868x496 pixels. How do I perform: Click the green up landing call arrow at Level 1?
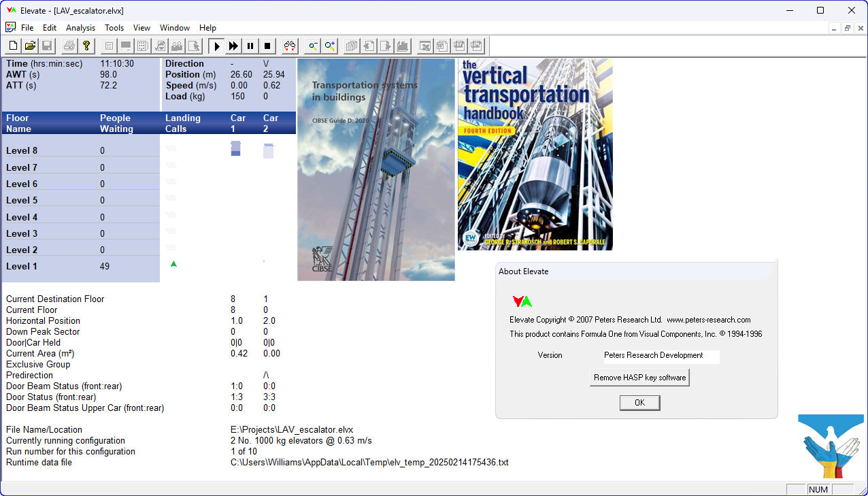click(x=173, y=263)
